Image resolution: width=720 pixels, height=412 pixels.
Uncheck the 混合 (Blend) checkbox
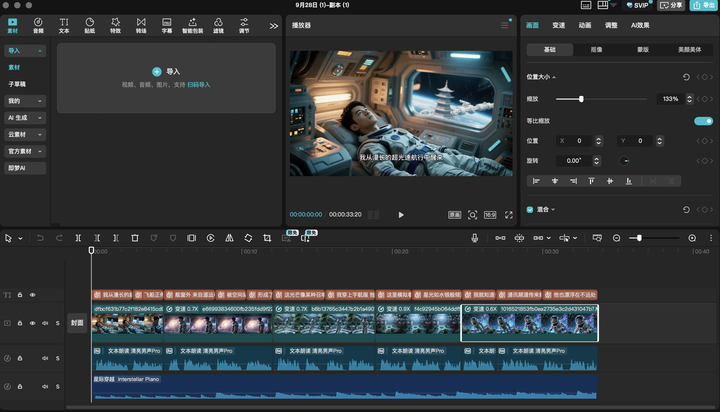[530, 209]
